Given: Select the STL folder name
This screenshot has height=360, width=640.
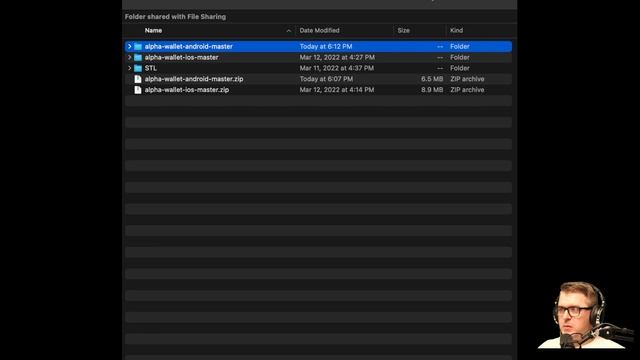Looking at the screenshot, I should pos(151,68).
